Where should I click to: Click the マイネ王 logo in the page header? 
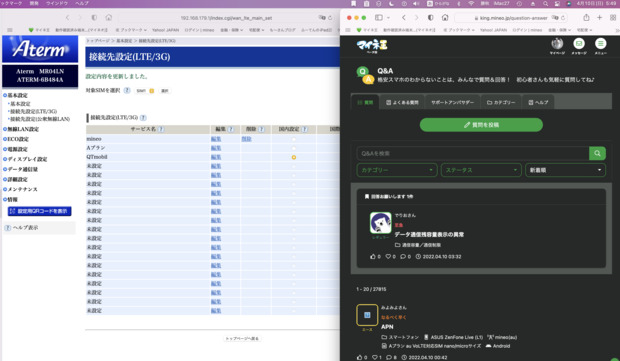point(372,45)
